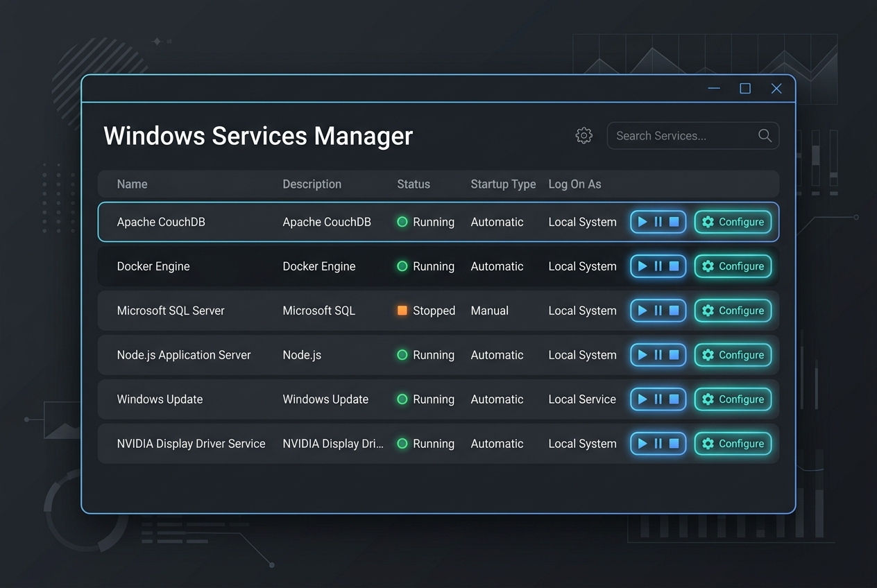Configure the Windows Update service
This screenshot has height=588, width=877.
(733, 399)
